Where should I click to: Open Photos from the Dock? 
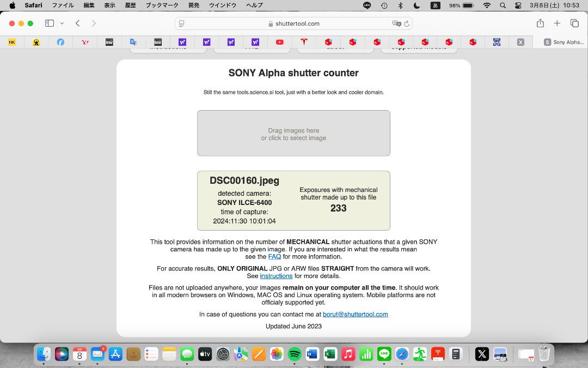point(277,354)
